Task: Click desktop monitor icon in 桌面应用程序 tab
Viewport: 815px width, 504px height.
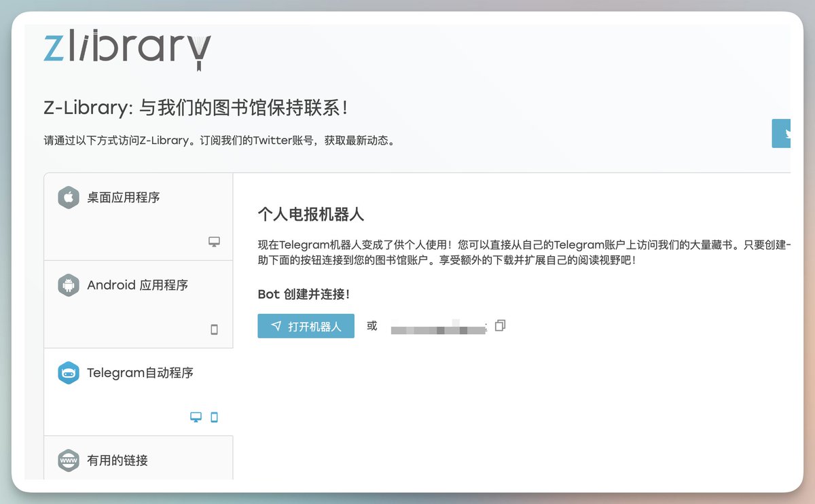Action: (214, 242)
